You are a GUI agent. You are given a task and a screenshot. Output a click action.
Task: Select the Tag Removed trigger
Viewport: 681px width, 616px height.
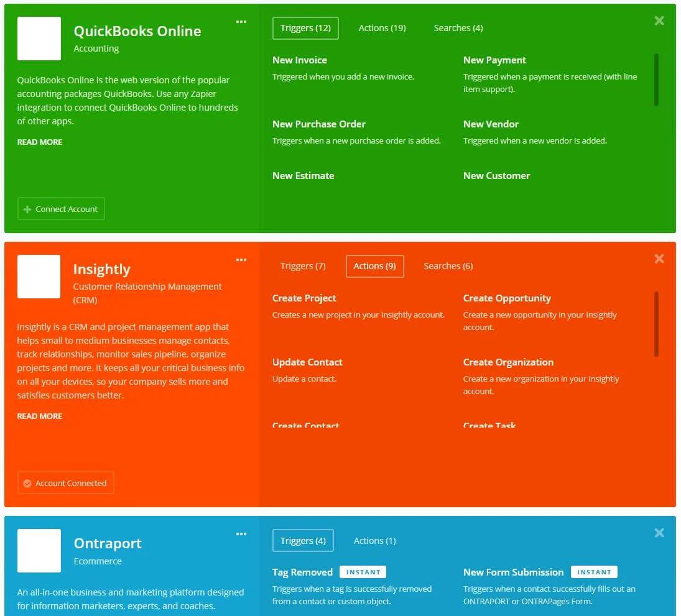click(x=302, y=572)
